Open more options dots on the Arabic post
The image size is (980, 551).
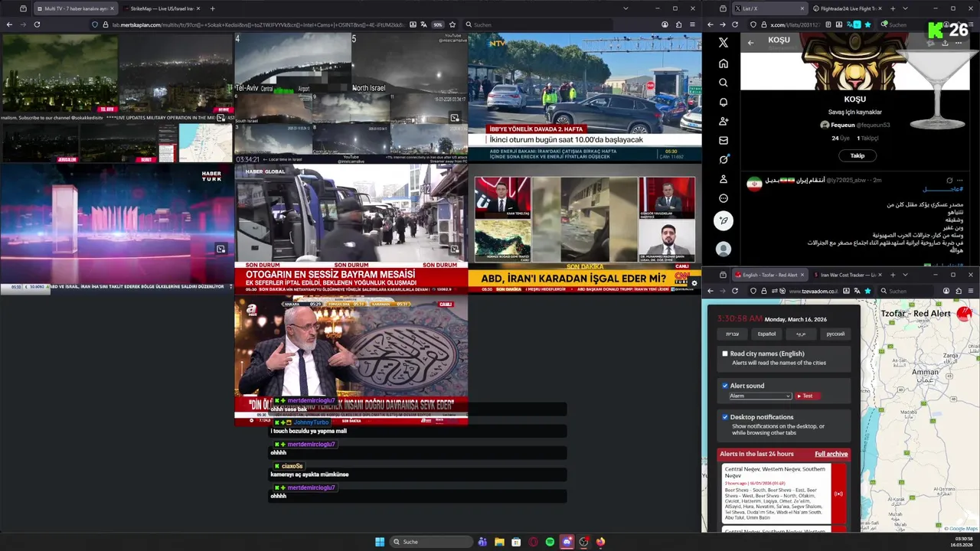pyautogui.click(x=961, y=181)
